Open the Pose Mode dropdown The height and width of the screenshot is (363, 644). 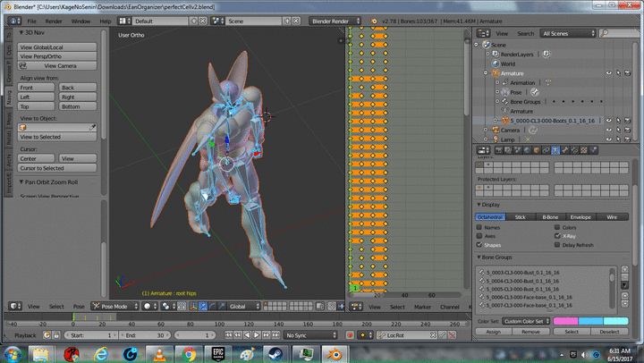click(115, 307)
